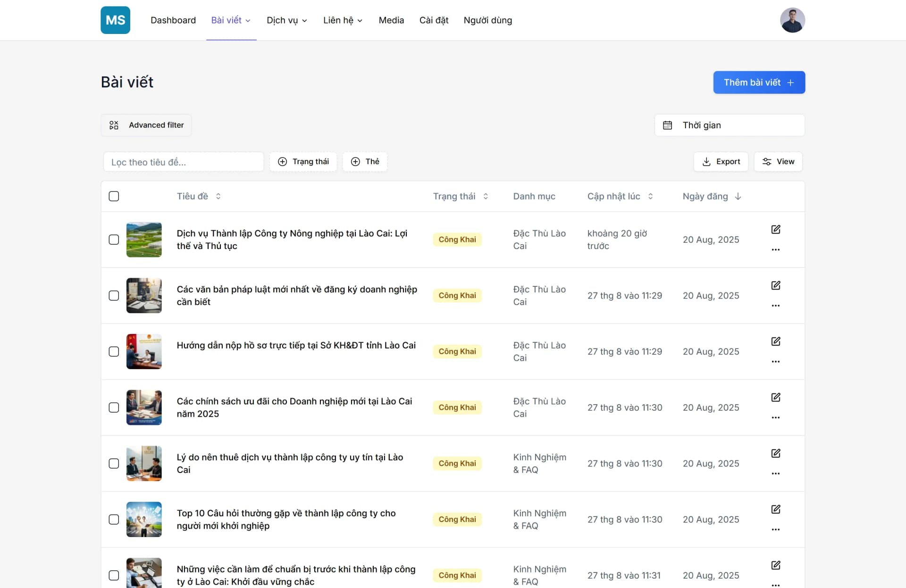The height and width of the screenshot is (588, 906).
Task: Open the Liên hệ dropdown menu
Action: [343, 20]
